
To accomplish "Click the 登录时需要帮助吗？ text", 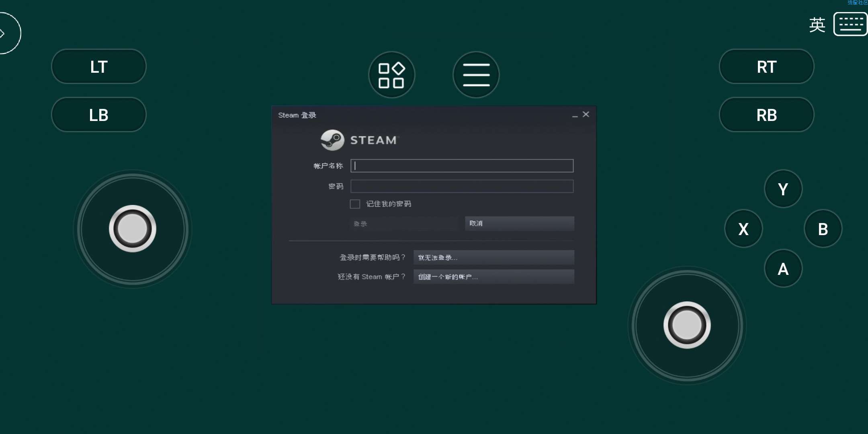I will pos(373,257).
